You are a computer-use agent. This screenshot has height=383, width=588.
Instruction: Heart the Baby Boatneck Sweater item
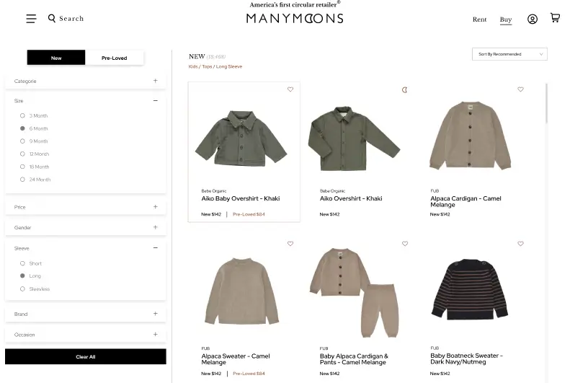point(520,244)
